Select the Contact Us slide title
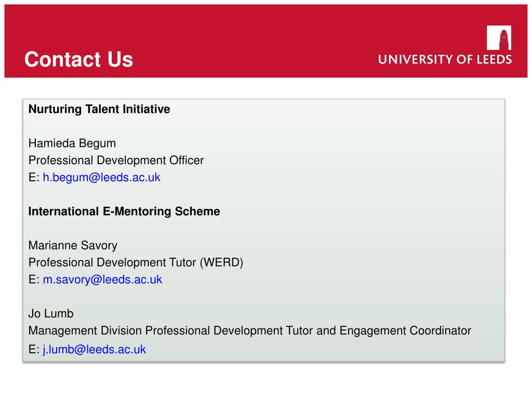 point(79,59)
